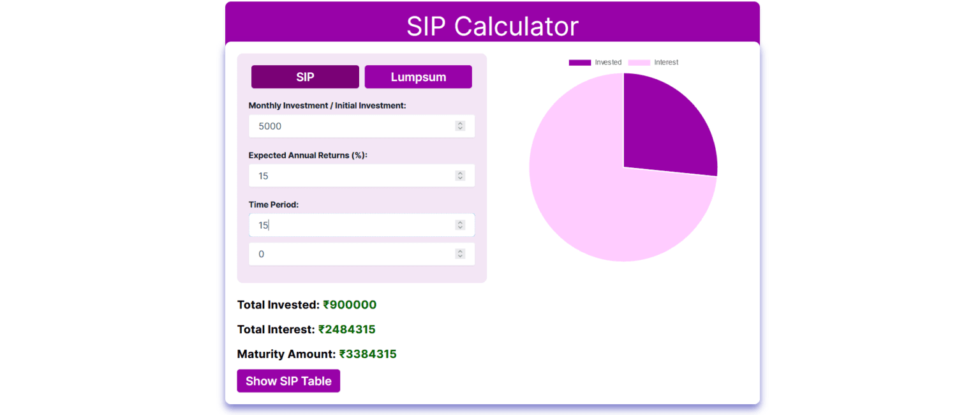Focus the Time Period field showing 15
The height and width of the screenshot is (415, 980).
[362, 225]
